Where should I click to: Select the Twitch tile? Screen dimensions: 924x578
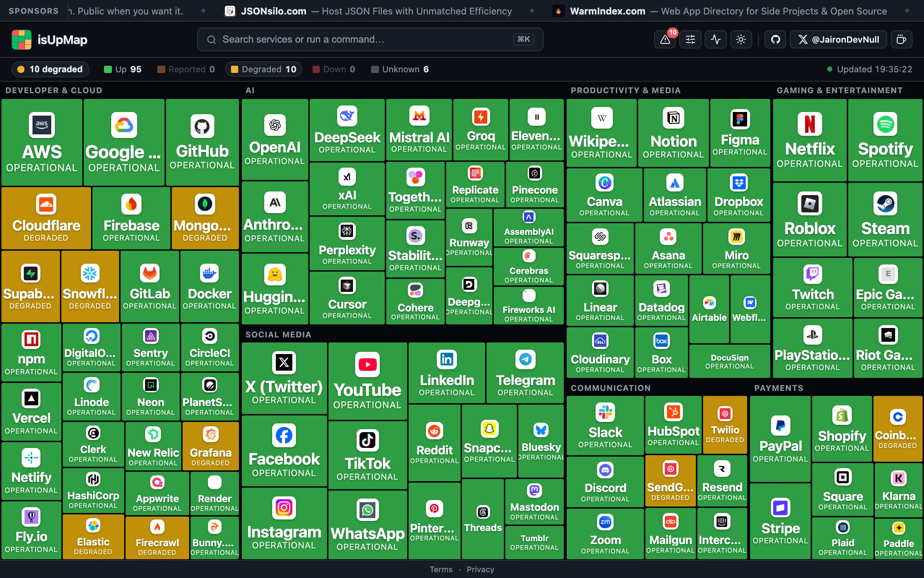[x=812, y=288]
